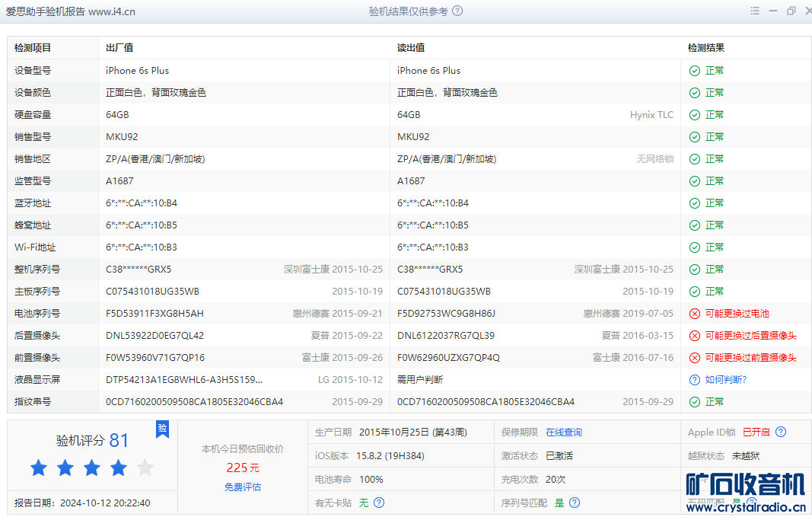Click the 检测结果 column header
The height and width of the screenshot is (517, 812).
point(706,48)
